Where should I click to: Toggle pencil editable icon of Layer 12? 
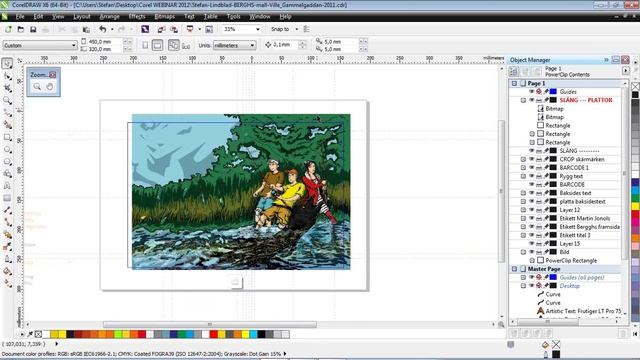[x=546, y=210]
